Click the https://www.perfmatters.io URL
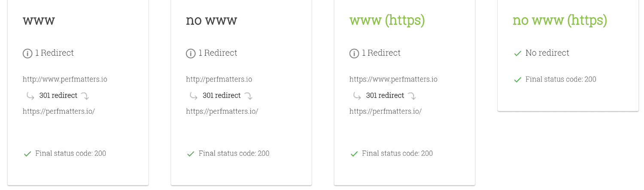The width and height of the screenshot is (644, 190). pos(393,79)
